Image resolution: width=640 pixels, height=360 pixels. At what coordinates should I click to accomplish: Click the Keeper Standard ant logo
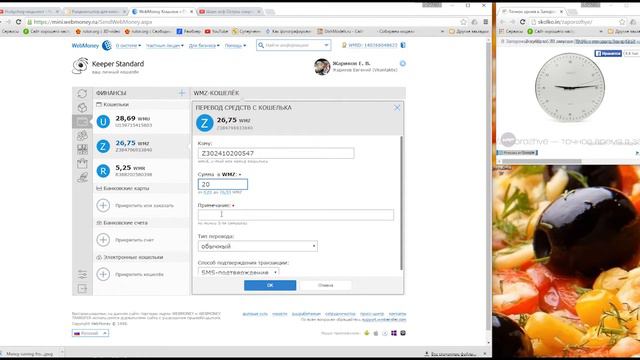coord(80,65)
